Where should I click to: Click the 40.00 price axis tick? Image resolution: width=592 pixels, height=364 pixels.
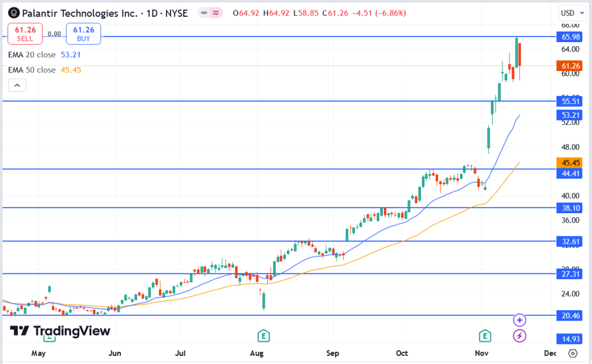click(571, 196)
